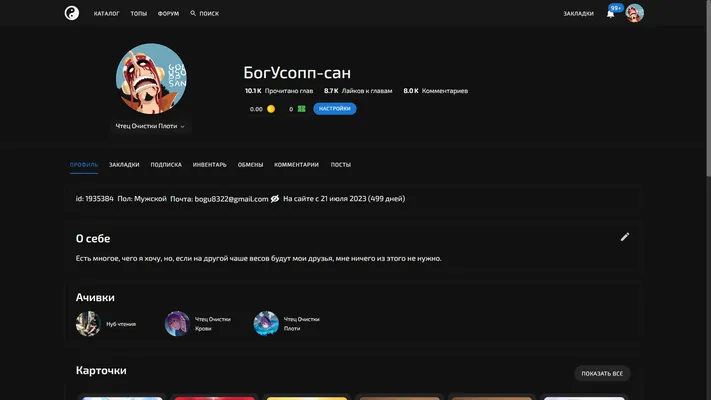Open the user avatar menu in header
The height and width of the screenshot is (400, 711).
[x=634, y=13]
